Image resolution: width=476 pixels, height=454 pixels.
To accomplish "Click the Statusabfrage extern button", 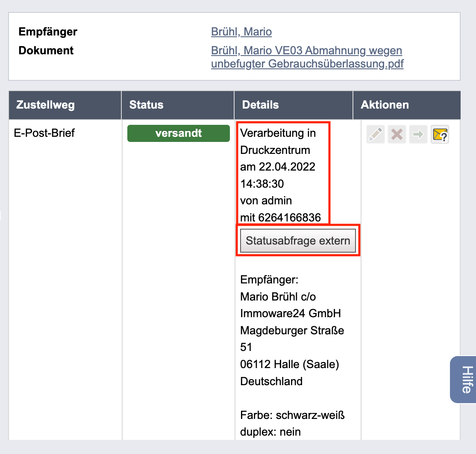I will [x=298, y=241].
